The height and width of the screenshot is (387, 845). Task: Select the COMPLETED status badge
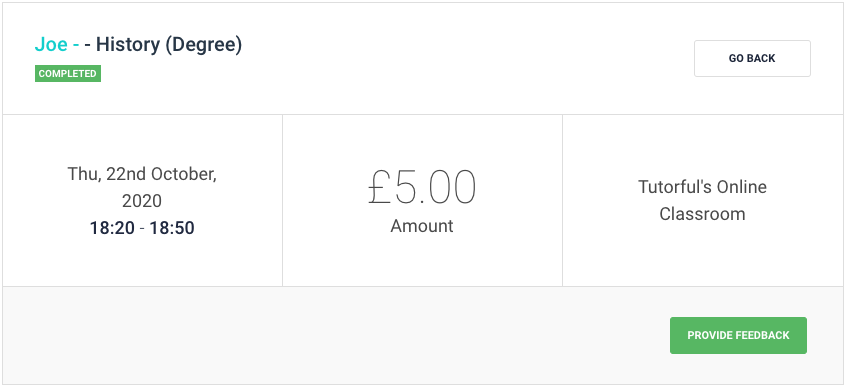pos(68,74)
